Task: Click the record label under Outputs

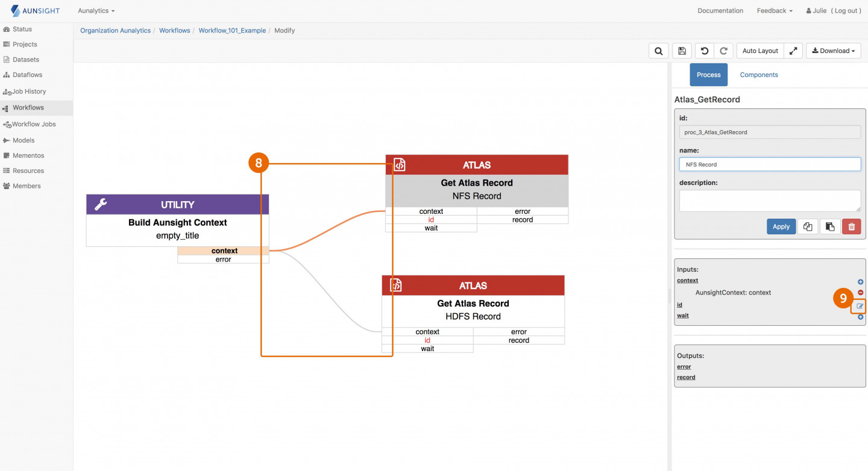Action: [686, 378]
